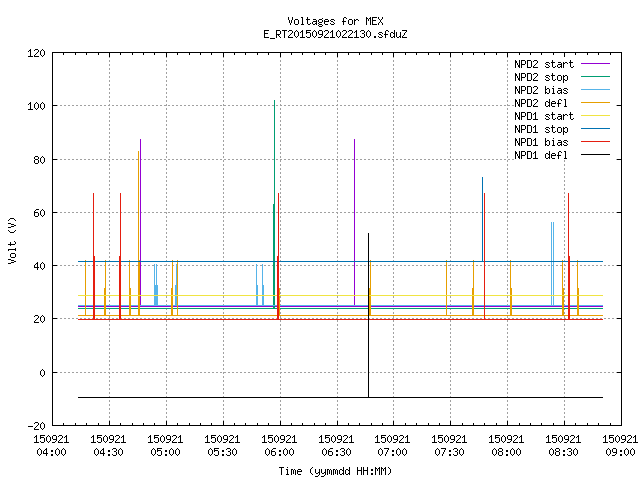Click the red NPD1 bias legend sample
This screenshot has height=480, width=640.
[595, 142]
